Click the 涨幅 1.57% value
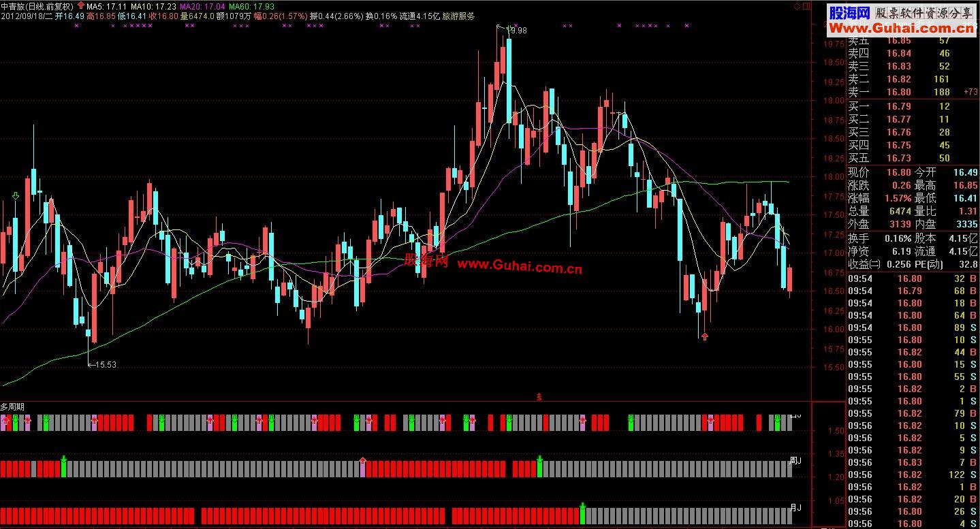This screenshot has height=529, width=980. pyautogui.click(x=898, y=199)
